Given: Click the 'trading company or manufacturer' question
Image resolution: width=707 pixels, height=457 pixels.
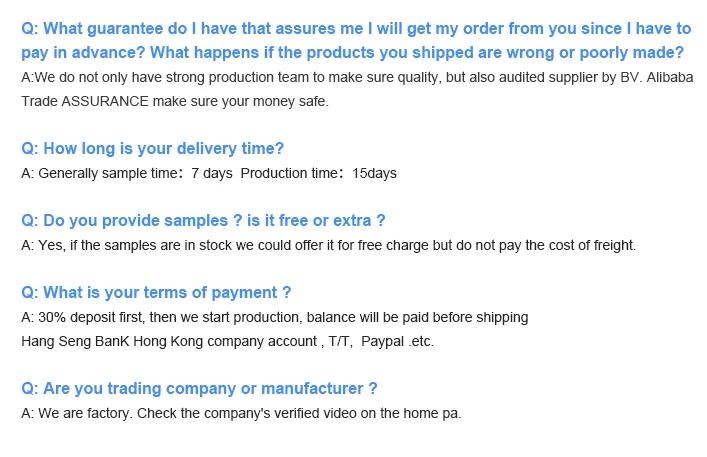Looking at the screenshot, I should click(199, 388).
